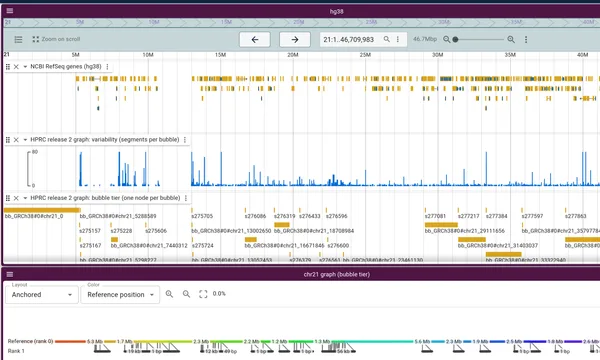Screen dimensions: 600x360
Task: Open view options three-dot menu beside zoom
Action: [x=526, y=39]
